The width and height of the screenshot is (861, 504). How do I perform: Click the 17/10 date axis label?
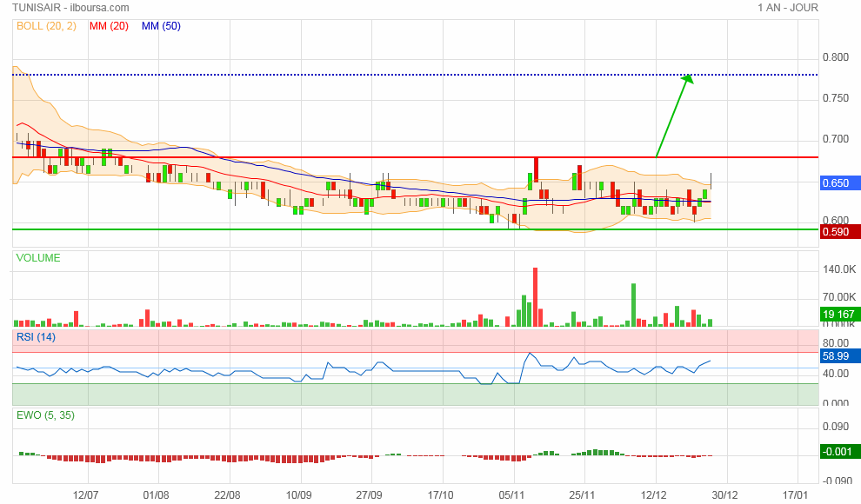point(440,494)
